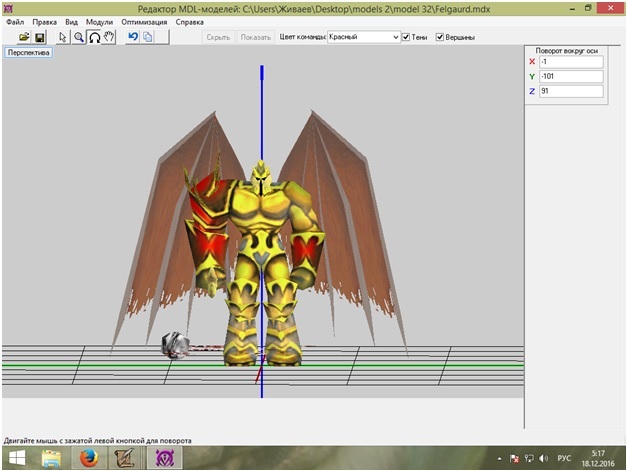Open Firefox from the taskbar
The height and width of the screenshot is (471, 627).
pos(89,459)
